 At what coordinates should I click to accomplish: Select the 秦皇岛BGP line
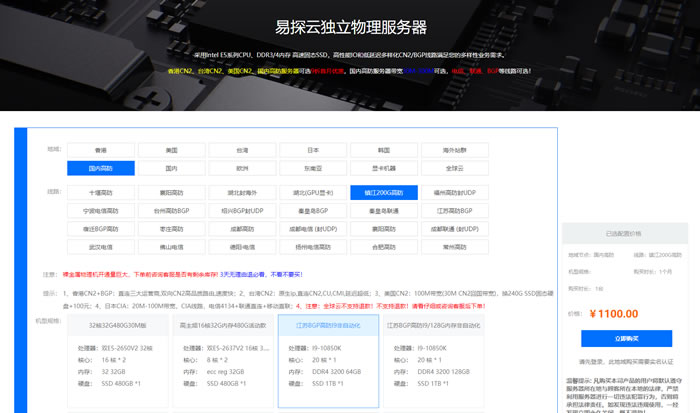313,211
